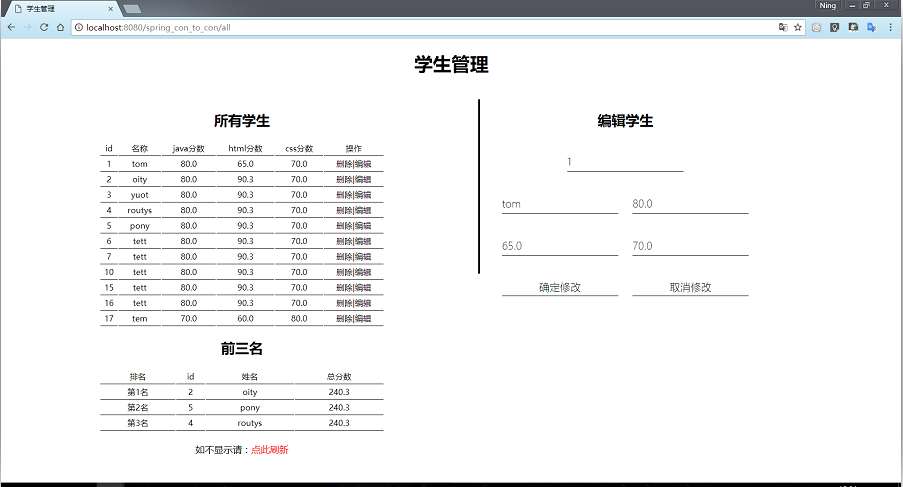Close the 学生管理 tab
Screen dimensions: 903x487
click(x=111, y=9)
